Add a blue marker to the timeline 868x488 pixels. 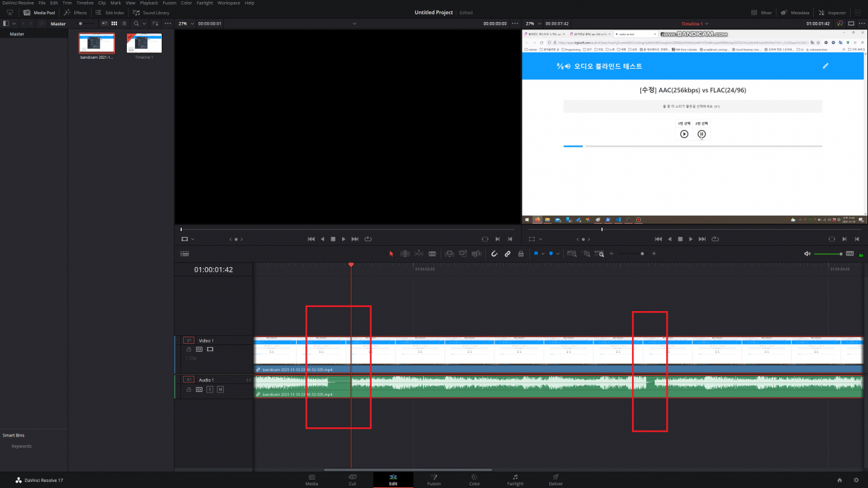tap(551, 254)
